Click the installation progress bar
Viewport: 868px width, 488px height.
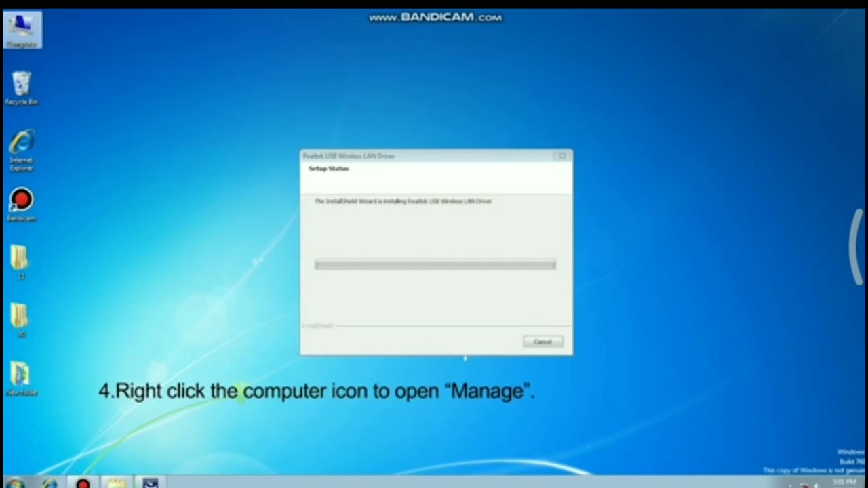[435, 264]
